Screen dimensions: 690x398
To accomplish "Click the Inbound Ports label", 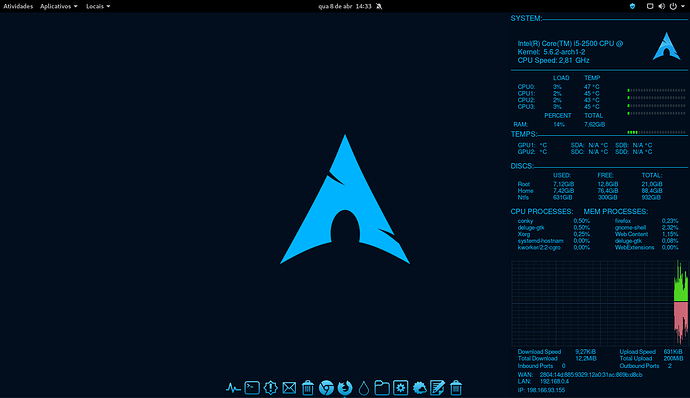I will coord(535,366).
